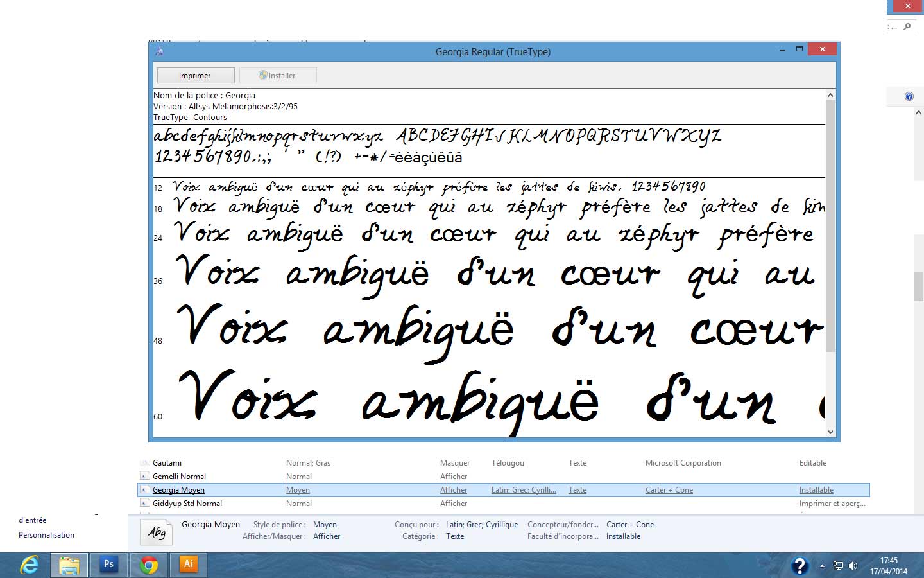Open Google Chrome from the taskbar
The image size is (924, 578).
tap(149, 565)
